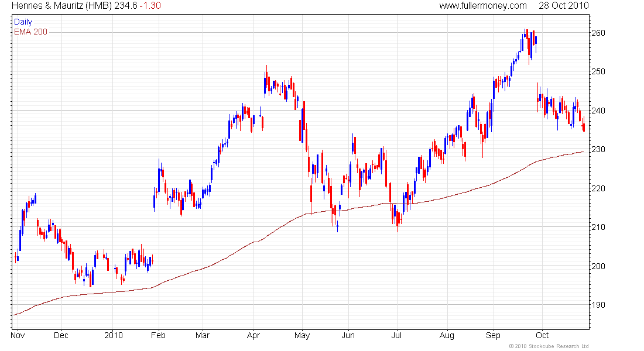
Task: Select the 'Feb' month axis label
Action: pyautogui.click(x=158, y=335)
